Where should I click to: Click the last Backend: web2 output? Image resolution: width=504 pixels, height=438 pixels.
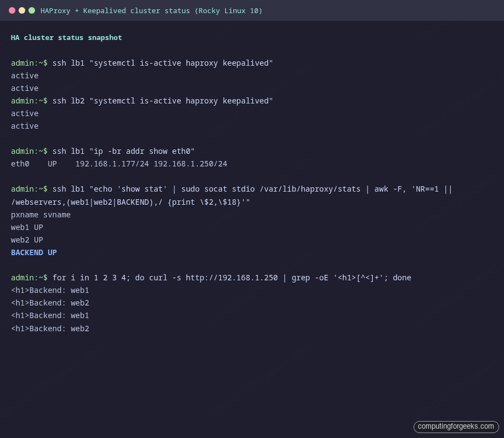click(50, 328)
